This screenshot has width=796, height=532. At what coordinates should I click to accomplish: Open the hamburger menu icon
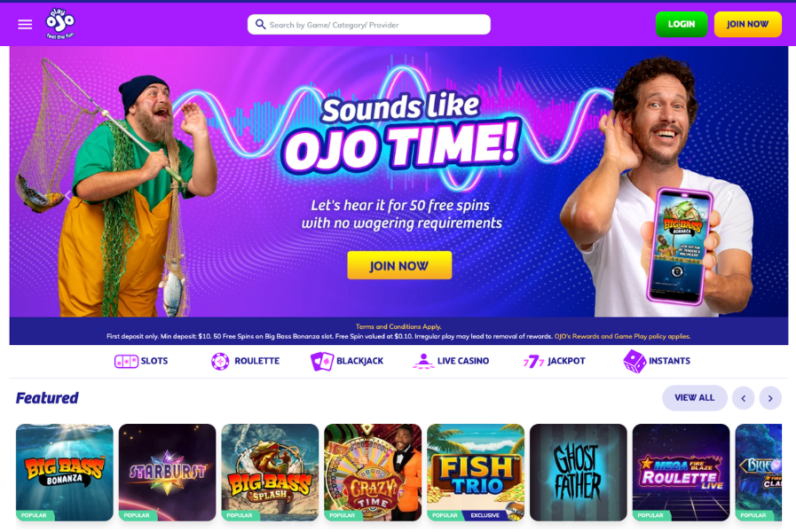25,24
